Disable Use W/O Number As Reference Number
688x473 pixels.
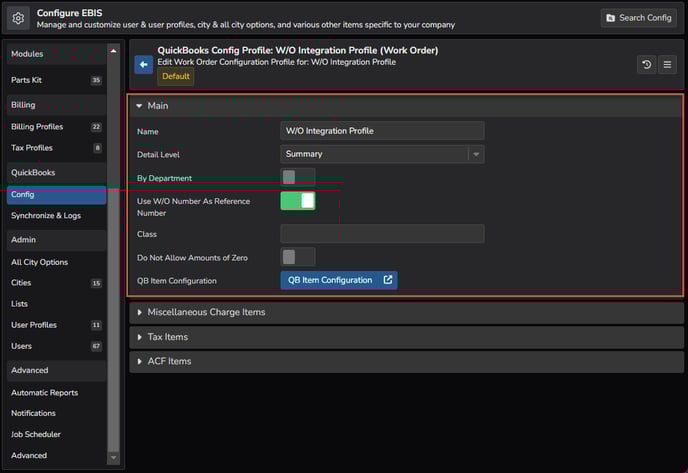click(x=298, y=201)
